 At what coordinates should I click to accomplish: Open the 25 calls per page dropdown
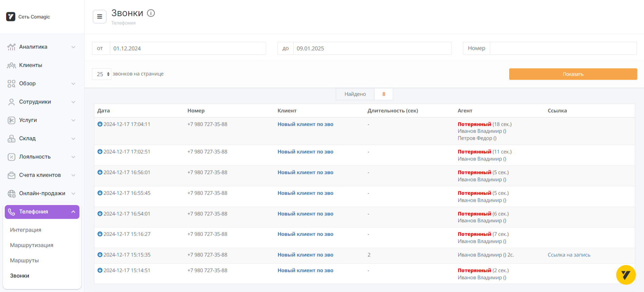pos(102,74)
